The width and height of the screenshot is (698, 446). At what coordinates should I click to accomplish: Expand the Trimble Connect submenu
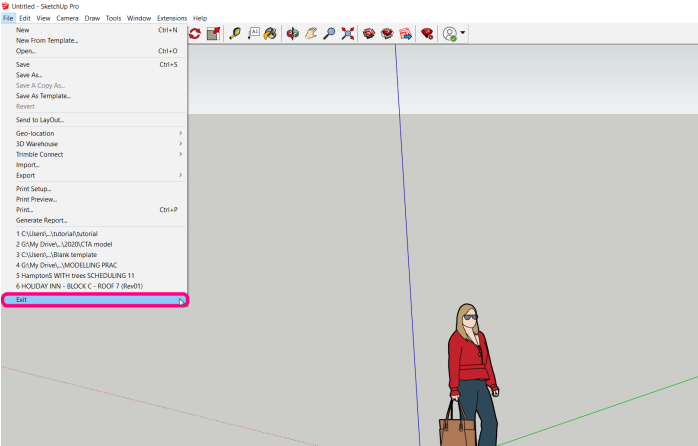(94, 154)
